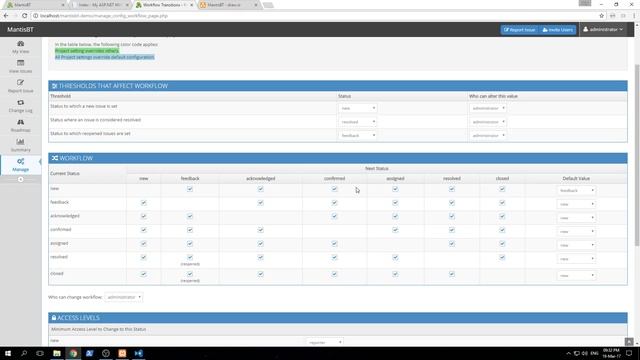Open Change Log in the sidebar
The image size is (640, 360).
click(x=20, y=106)
